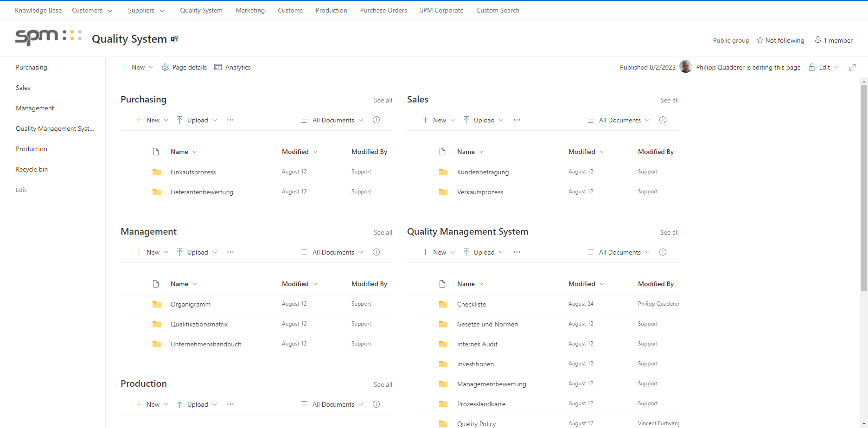Click file type column icon in Purchasing list
Viewport: 868px width, 428px height.
[156, 152]
